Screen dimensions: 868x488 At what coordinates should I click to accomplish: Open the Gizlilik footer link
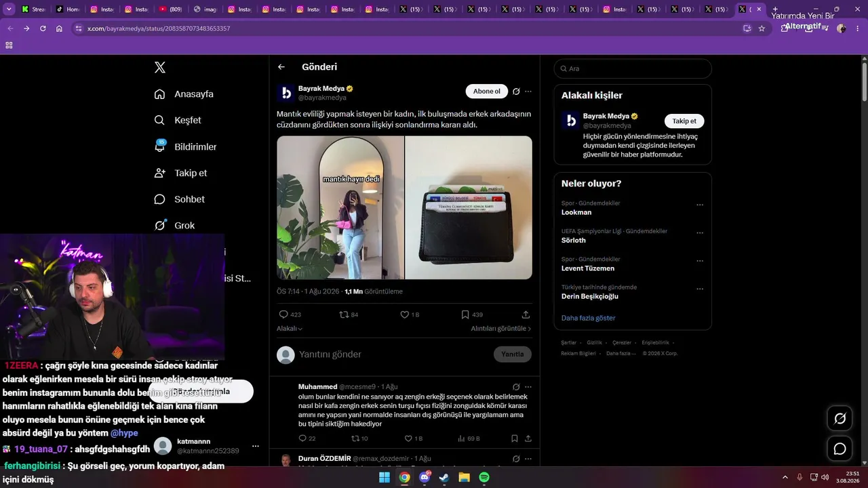pos(594,343)
